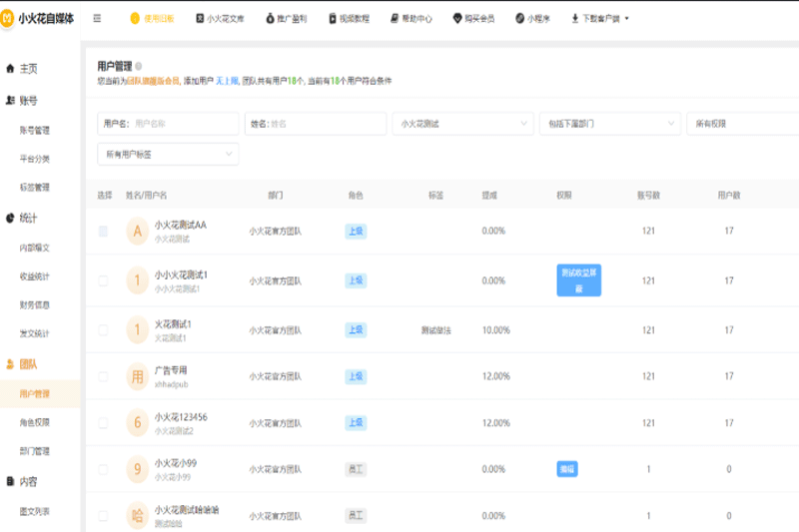Open 账号管理 in the sidebar
The width and height of the screenshot is (799, 532).
tap(34, 130)
